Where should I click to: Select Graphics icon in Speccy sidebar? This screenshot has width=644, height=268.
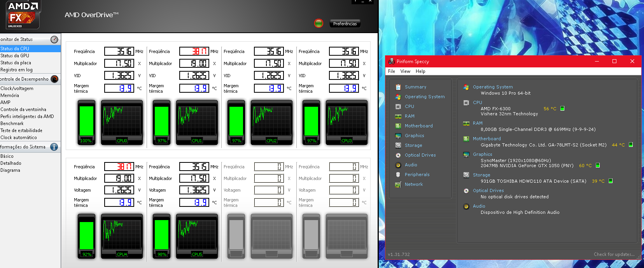[x=398, y=136]
